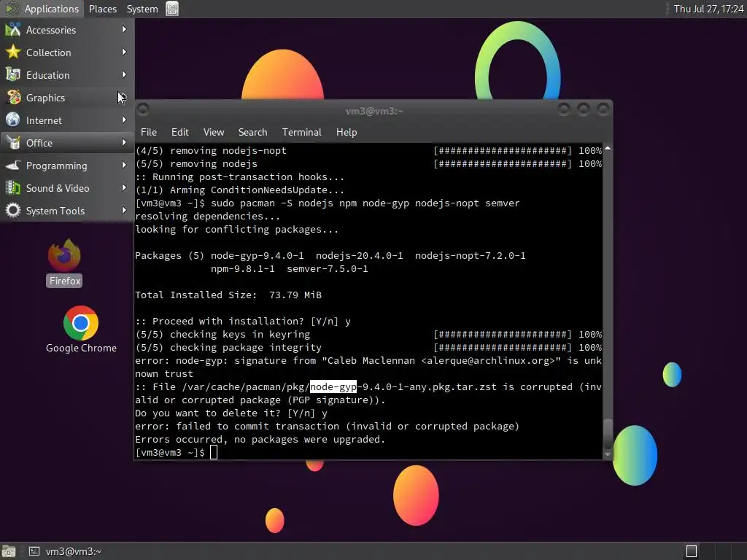Open the terminal Help menu
Viewport: 747px width, 560px height.
tap(347, 132)
